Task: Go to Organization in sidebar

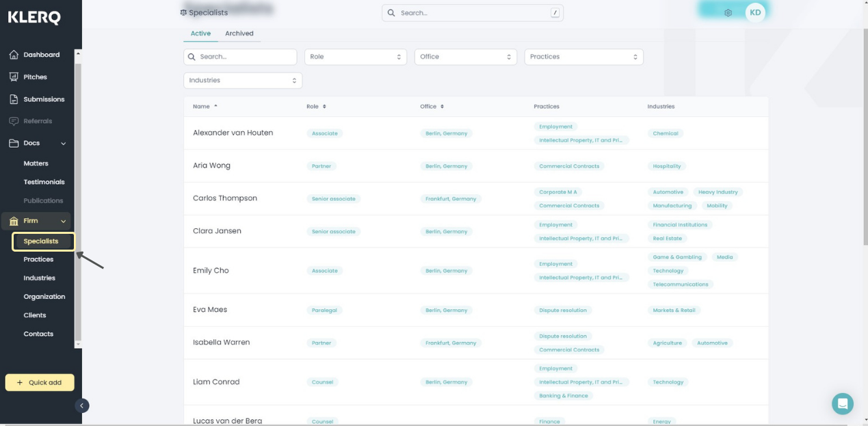Action: 44,297
